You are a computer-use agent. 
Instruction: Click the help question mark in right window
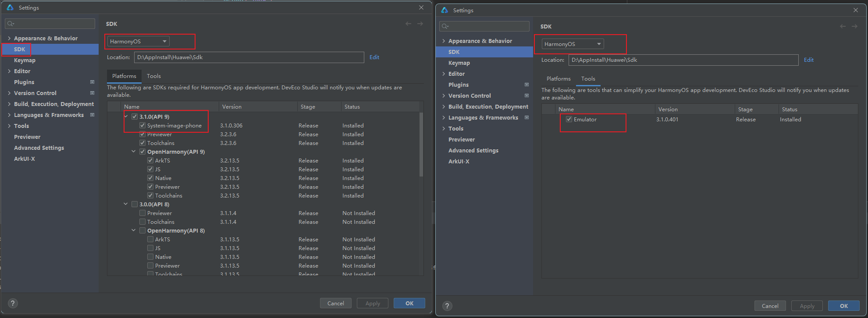(x=447, y=306)
